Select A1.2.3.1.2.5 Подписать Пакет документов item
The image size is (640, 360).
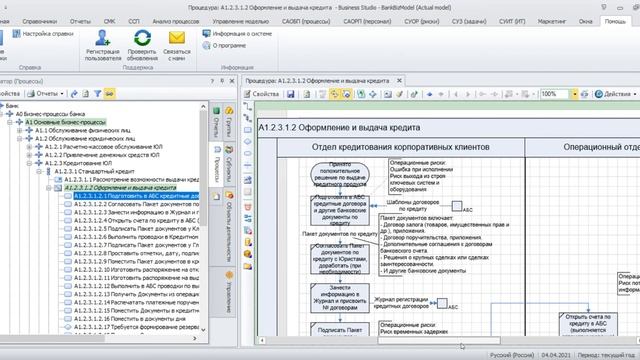[136, 229]
